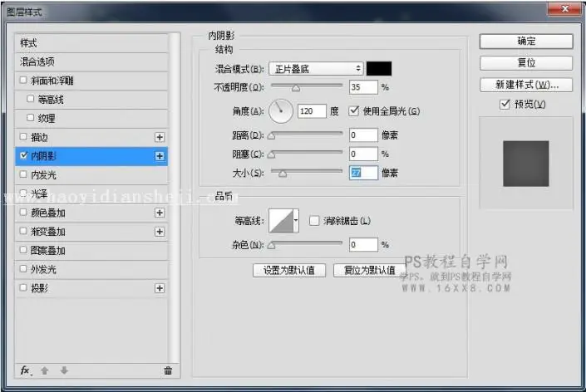Click the angle dial control
The image size is (586, 392).
[281, 111]
